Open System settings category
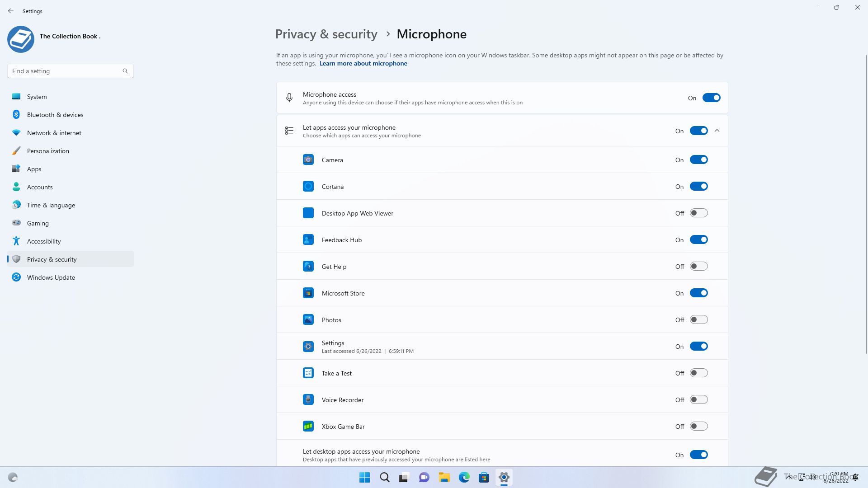Screen dimensions: 868x488 (71, 97)
